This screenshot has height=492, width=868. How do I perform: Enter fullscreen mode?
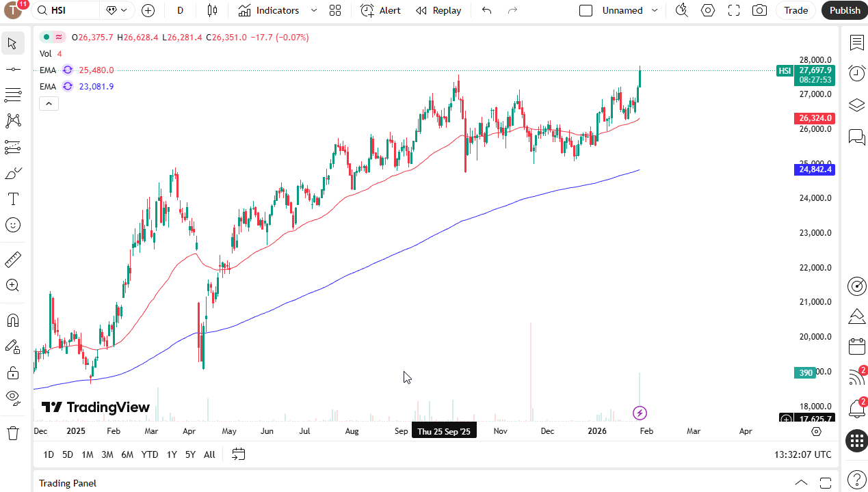pyautogui.click(x=734, y=10)
